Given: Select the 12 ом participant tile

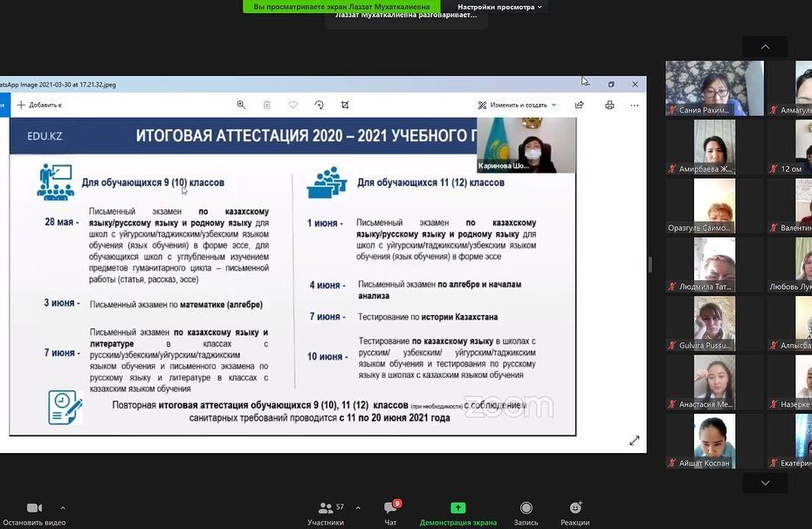Looking at the screenshot, I should coord(789,147).
